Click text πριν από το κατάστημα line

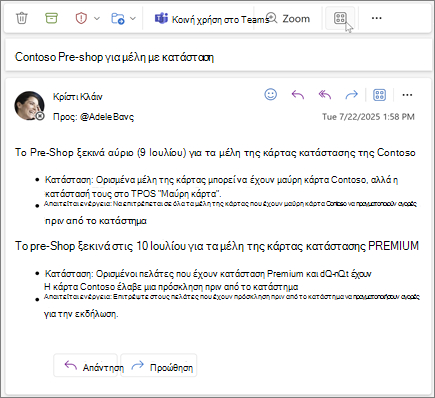pos(96,221)
